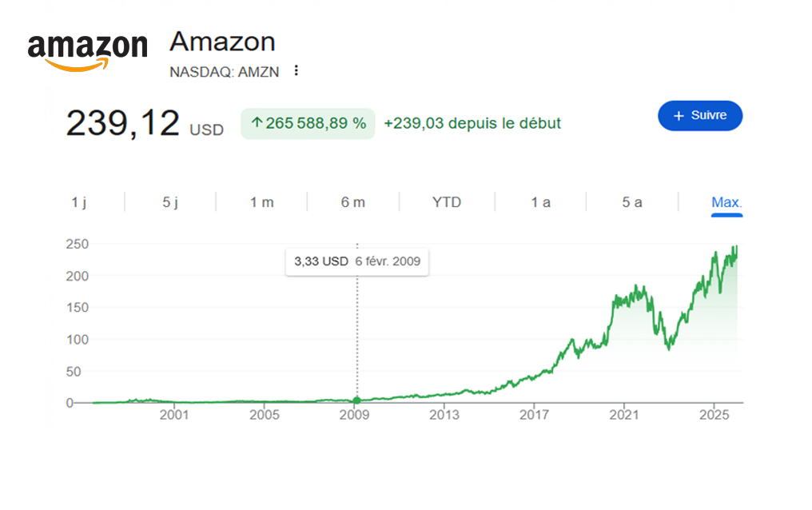Click the +239,03 depuis le début text
The height and width of the screenshot is (510, 812).
coord(472,123)
